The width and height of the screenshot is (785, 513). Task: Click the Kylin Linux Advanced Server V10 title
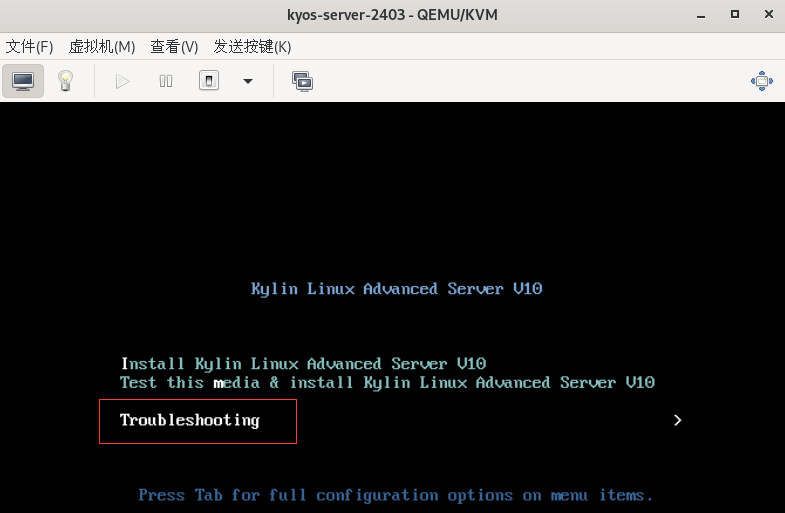click(x=397, y=289)
